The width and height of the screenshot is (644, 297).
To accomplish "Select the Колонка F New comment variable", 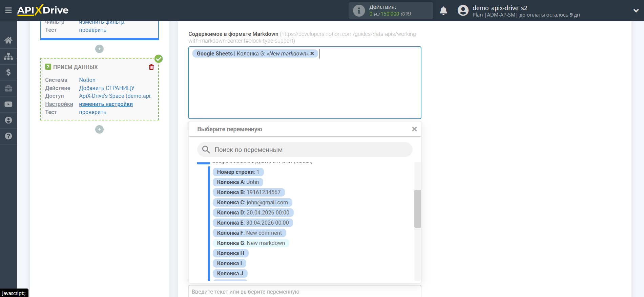I will click(x=249, y=233).
